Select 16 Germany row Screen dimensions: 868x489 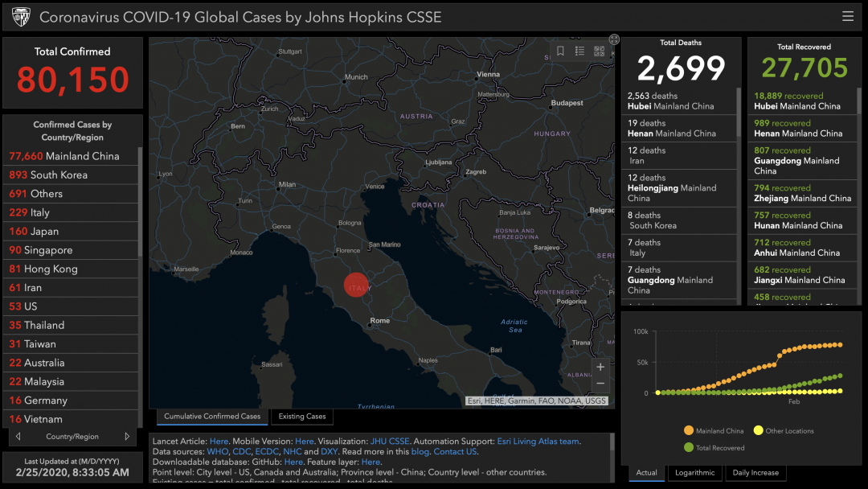pos(70,401)
